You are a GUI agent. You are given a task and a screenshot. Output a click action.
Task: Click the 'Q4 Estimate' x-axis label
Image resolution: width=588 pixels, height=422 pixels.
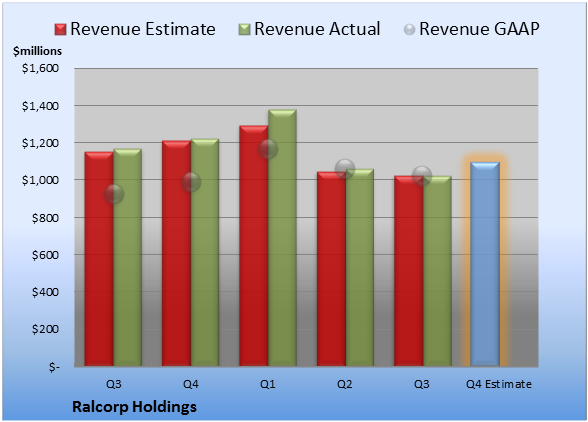tap(499, 384)
